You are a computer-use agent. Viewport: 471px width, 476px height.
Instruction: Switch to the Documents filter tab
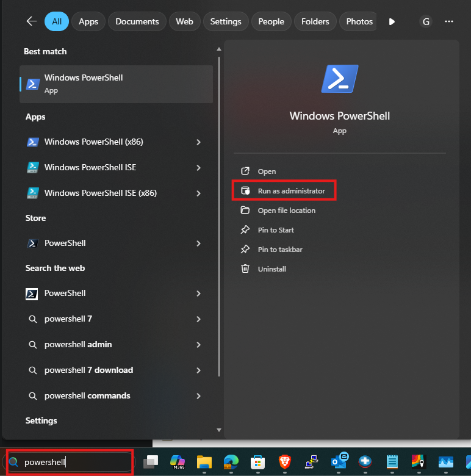click(x=137, y=21)
